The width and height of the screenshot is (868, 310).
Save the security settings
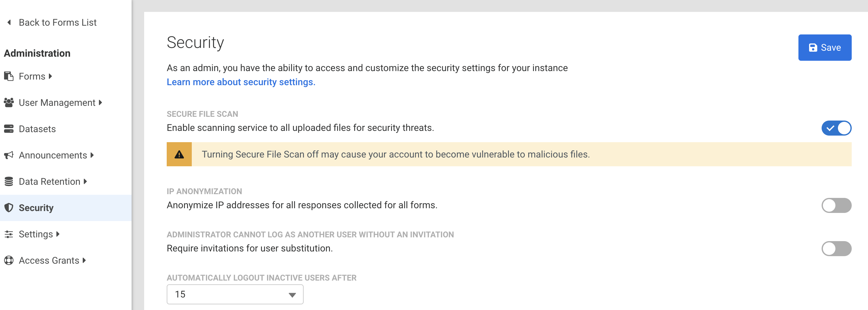tap(824, 48)
